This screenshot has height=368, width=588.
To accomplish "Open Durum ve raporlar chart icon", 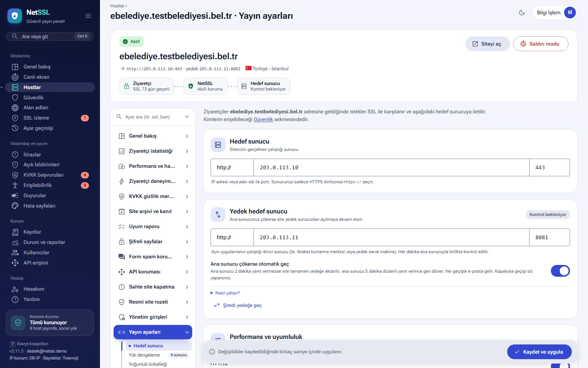I will pos(15,242).
